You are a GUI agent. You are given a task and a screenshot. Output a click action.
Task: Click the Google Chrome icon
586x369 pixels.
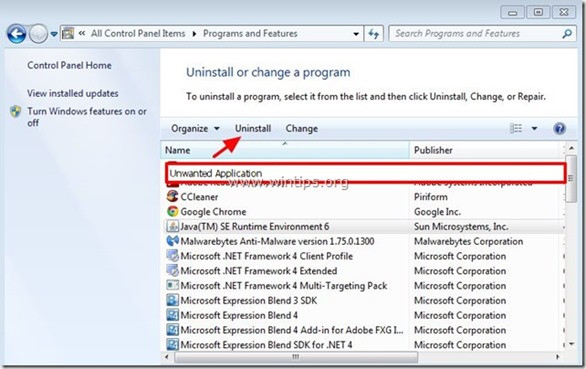click(172, 212)
